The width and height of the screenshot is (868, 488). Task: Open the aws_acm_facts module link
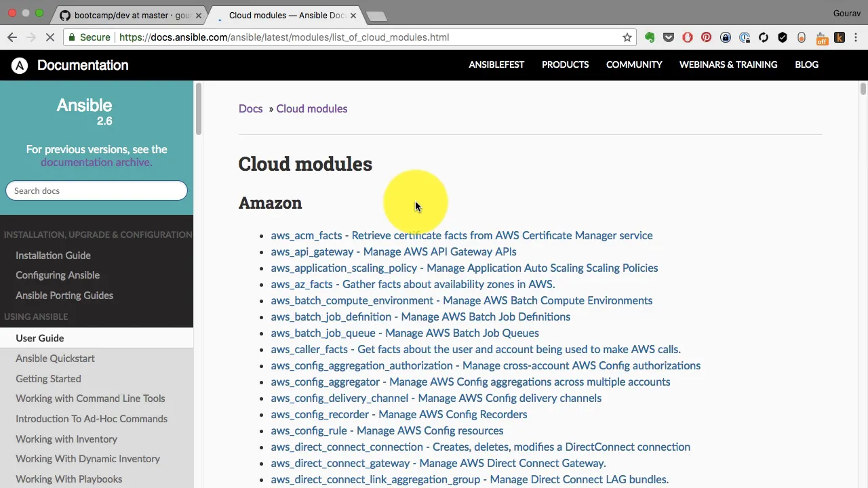(462, 235)
